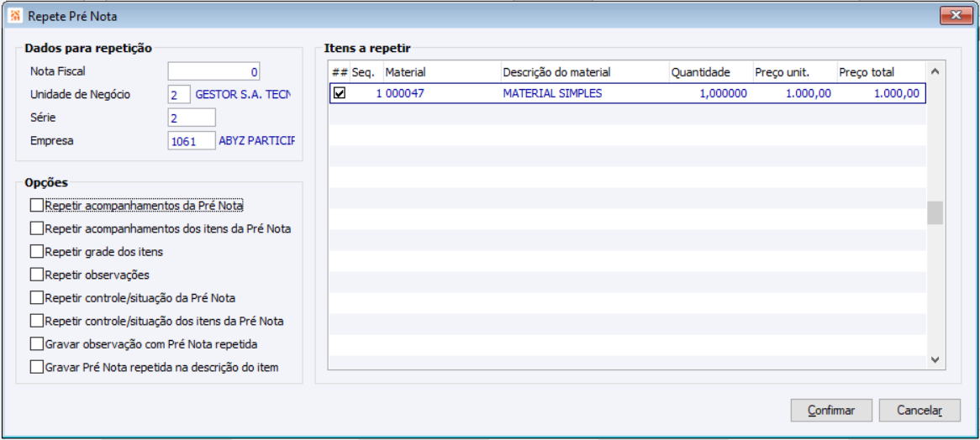Viewport: 980px width, 440px height.
Task: Focus the Nota Fiscal input field
Action: (213, 71)
